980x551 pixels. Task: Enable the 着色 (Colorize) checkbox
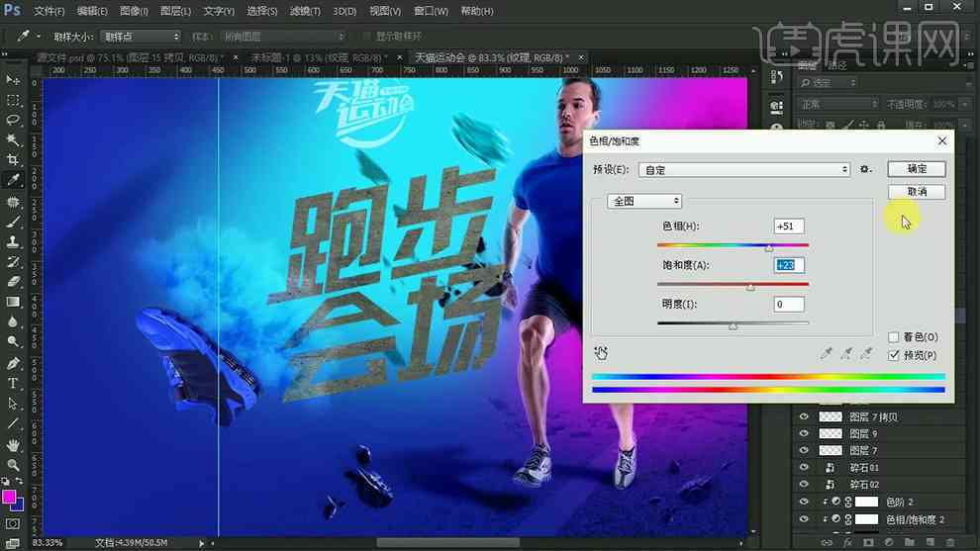[x=894, y=337]
